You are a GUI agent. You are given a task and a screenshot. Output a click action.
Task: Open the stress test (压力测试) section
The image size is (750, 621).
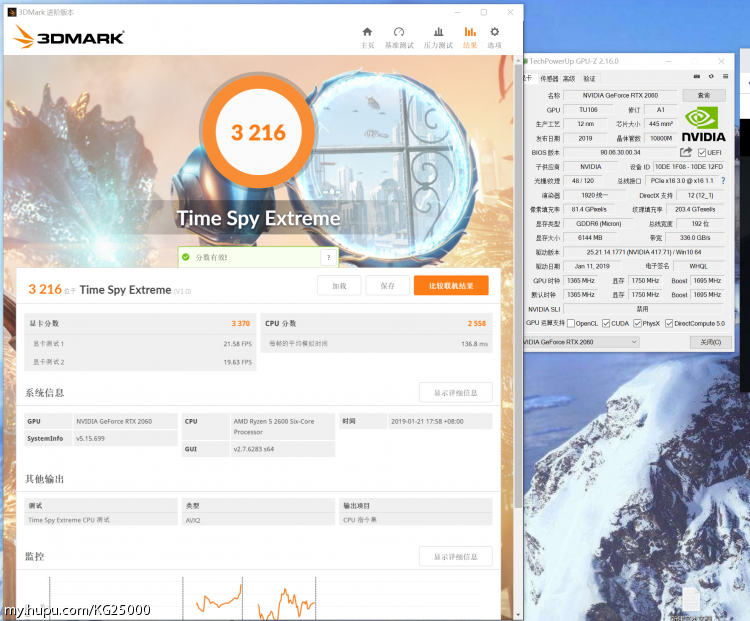[x=438, y=37]
